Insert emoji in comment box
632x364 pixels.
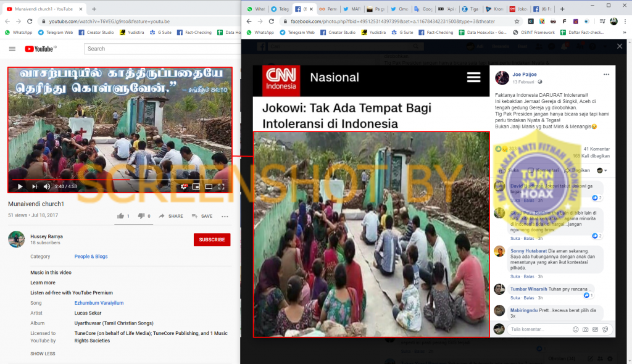point(576,329)
